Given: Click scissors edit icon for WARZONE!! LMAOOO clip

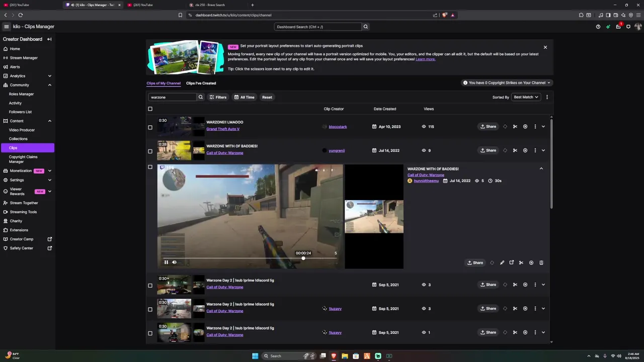Looking at the screenshot, I should tap(515, 127).
